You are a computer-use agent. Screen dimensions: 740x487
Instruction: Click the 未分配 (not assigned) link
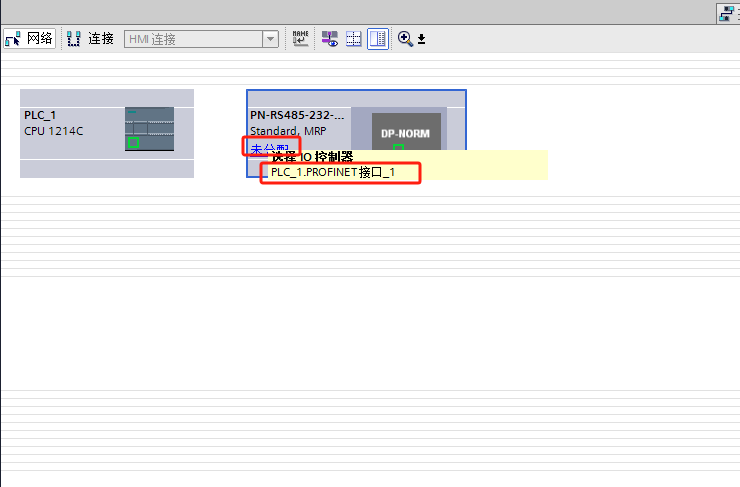269,147
